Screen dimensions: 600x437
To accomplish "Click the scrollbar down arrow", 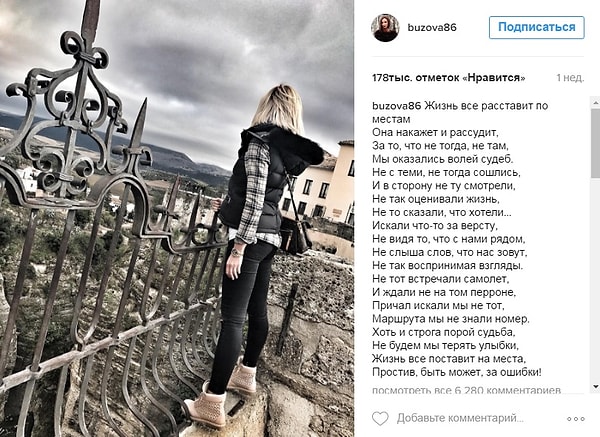I will 595,386.
